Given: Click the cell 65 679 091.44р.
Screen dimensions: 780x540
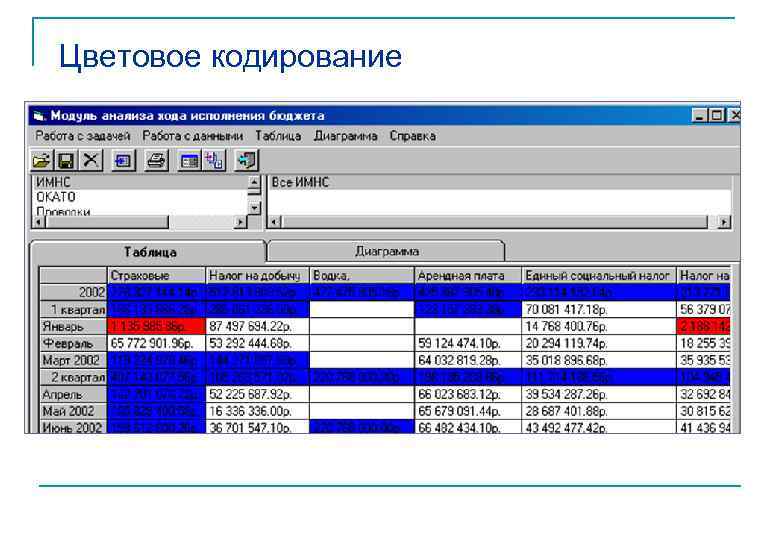Looking at the screenshot, I should [x=468, y=411].
